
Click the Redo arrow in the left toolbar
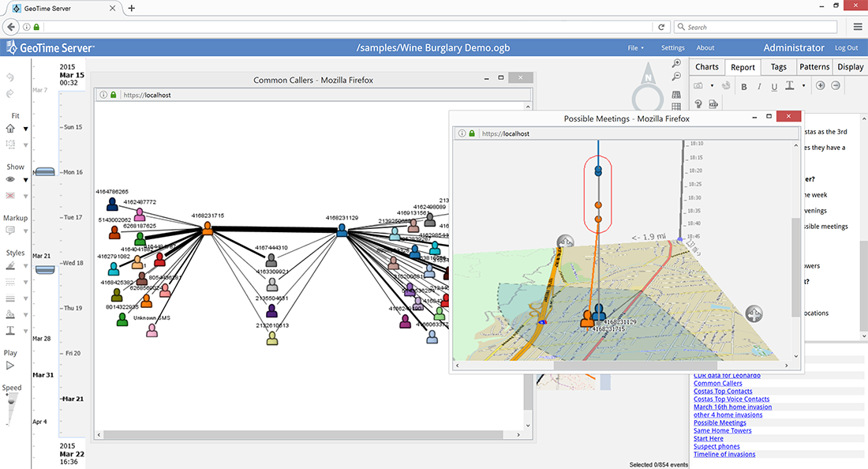click(10, 94)
